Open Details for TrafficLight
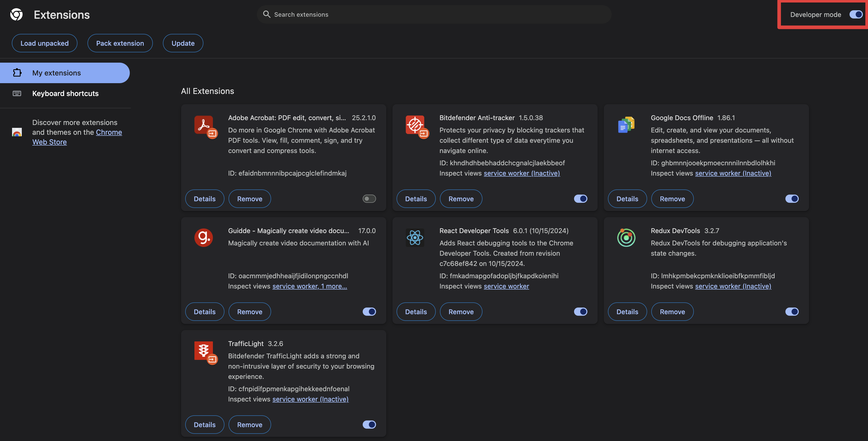The image size is (868, 441). point(204,425)
